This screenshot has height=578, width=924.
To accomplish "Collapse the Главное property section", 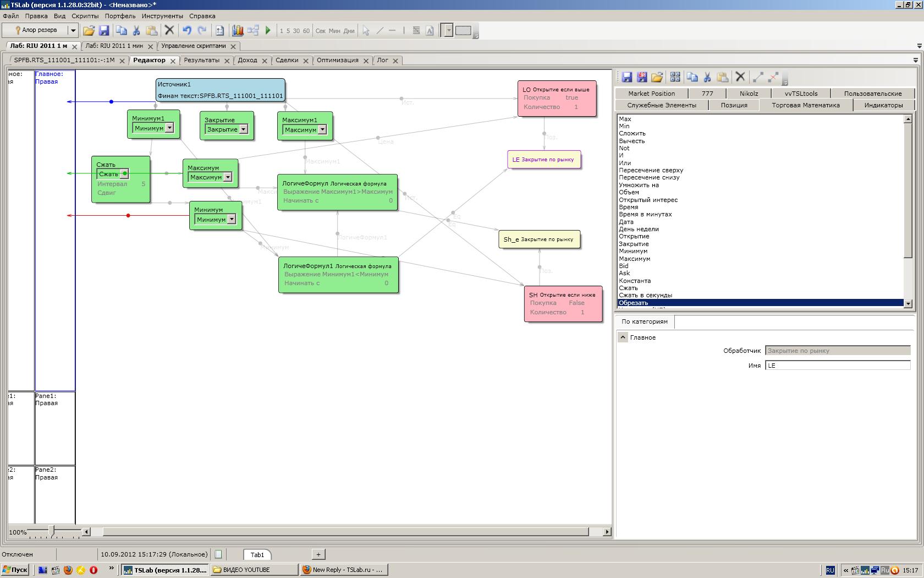I will (623, 337).
